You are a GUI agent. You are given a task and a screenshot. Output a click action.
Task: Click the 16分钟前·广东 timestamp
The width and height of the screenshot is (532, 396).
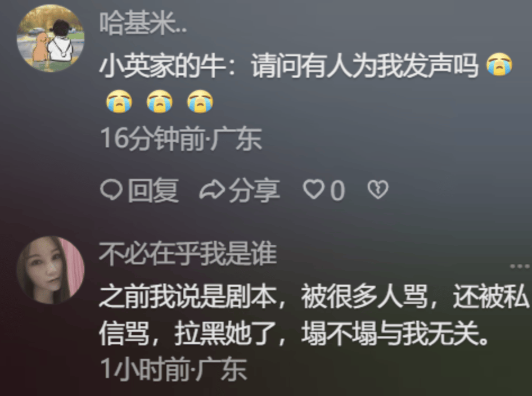click(182, 138)
